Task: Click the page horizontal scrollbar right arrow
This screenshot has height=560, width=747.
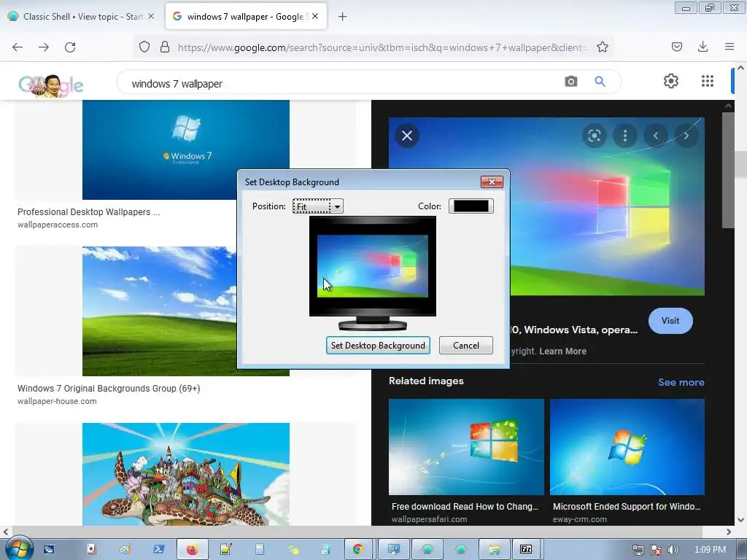Action: (729, 532)
